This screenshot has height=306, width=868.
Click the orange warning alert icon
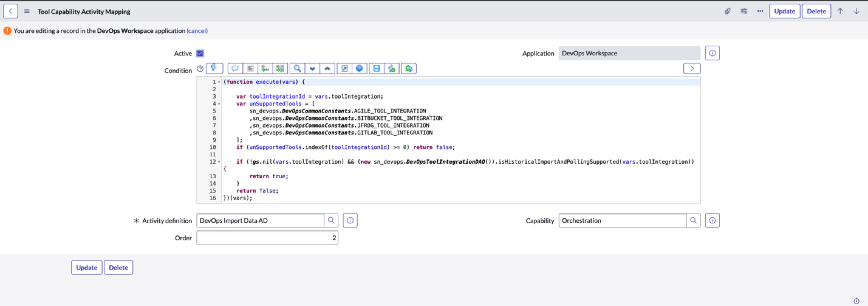[7, 31]
